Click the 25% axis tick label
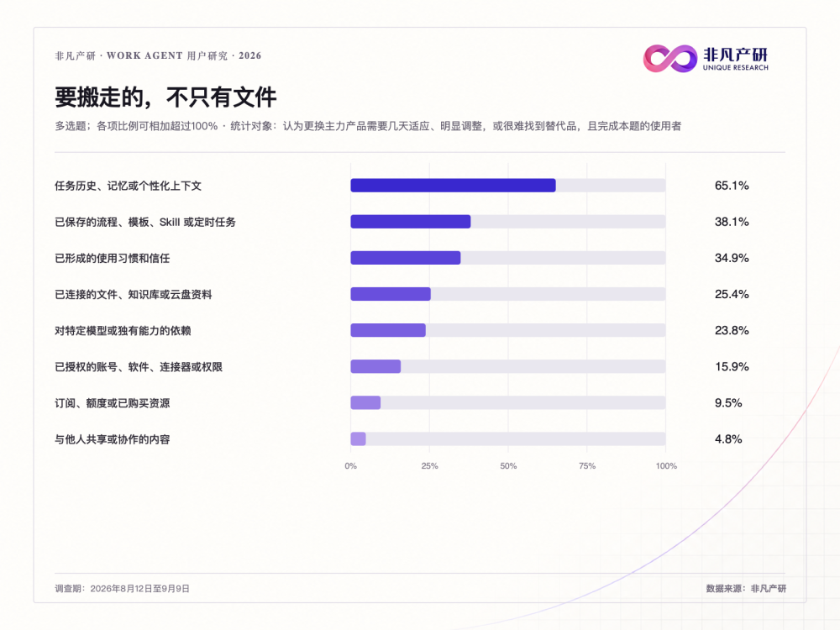 pos(429,466)
